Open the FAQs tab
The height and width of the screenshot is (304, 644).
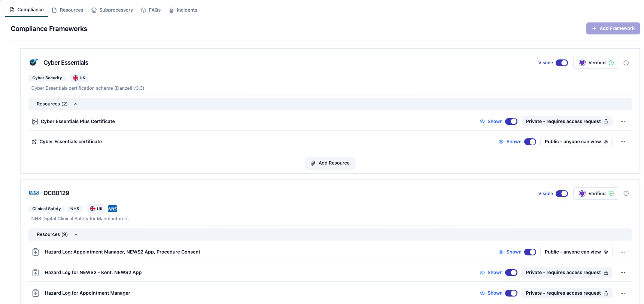[x=151, y=10]
